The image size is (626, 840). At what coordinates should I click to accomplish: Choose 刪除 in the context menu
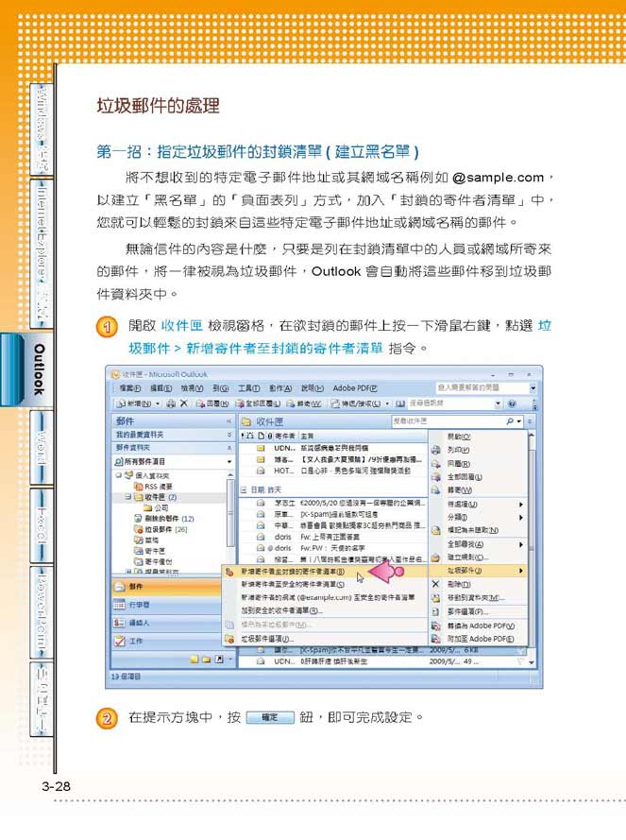[x=479, y=585]
